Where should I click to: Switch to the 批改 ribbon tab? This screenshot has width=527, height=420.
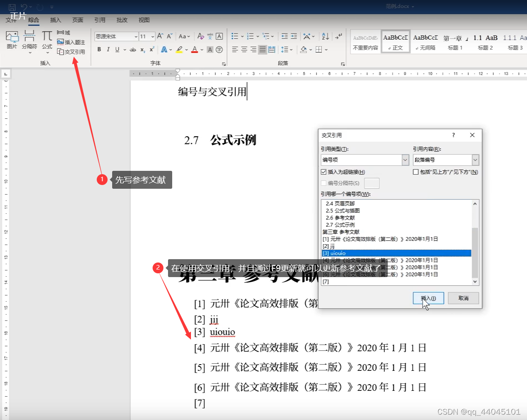tap(122, 20)
